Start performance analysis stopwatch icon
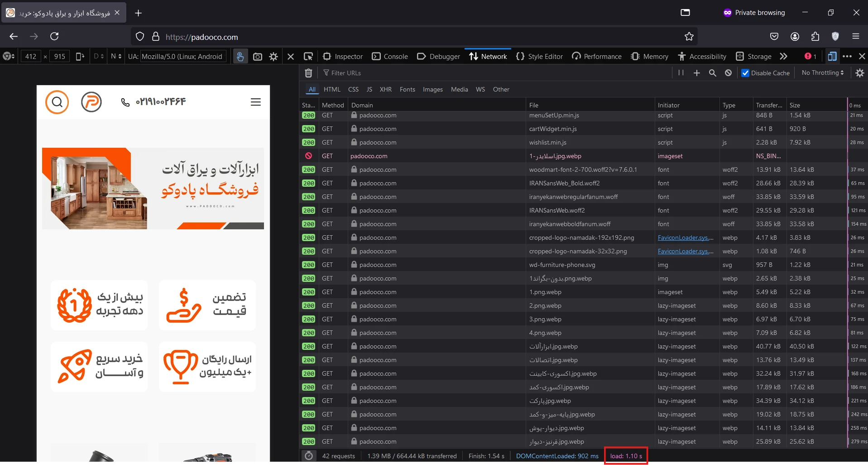Image resolution: width=868 pixels, height=465 pixels. (x=309, y=456)
